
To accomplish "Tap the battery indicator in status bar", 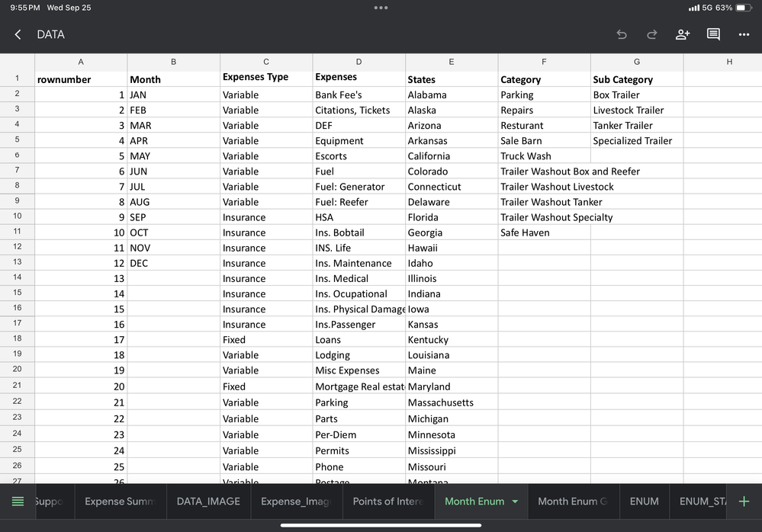I will [744, 8].
